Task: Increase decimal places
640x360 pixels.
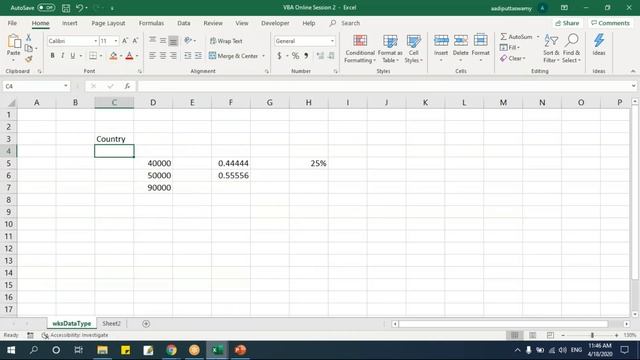Action: pos(320,56)
